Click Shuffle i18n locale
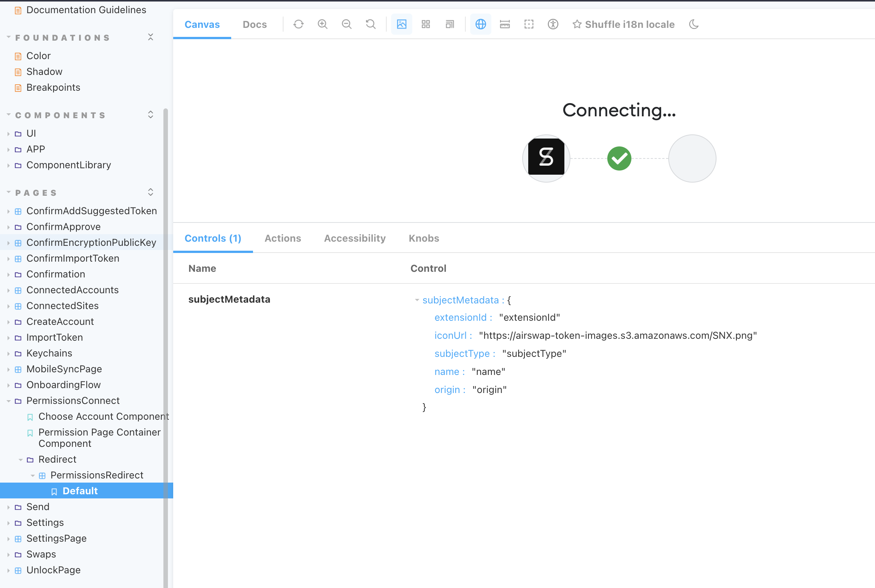 [623, 24]
